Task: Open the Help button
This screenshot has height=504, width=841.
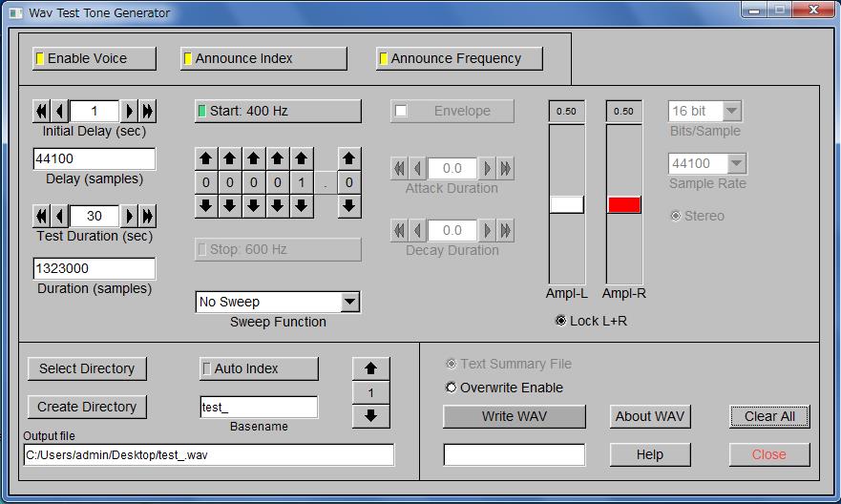Action: pyautogui.click(x=650, y=454)
